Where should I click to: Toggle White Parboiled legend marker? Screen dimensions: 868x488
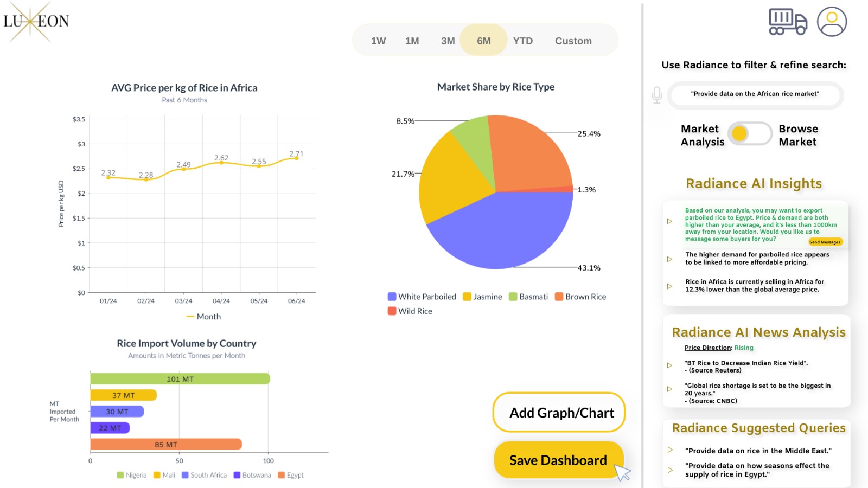[392, 297]
